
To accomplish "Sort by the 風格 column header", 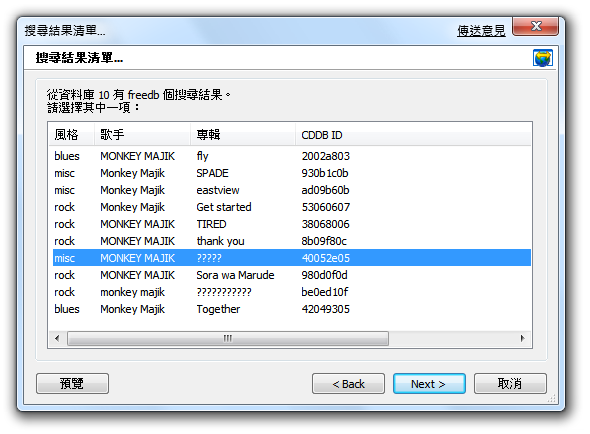I will (71, 135).
